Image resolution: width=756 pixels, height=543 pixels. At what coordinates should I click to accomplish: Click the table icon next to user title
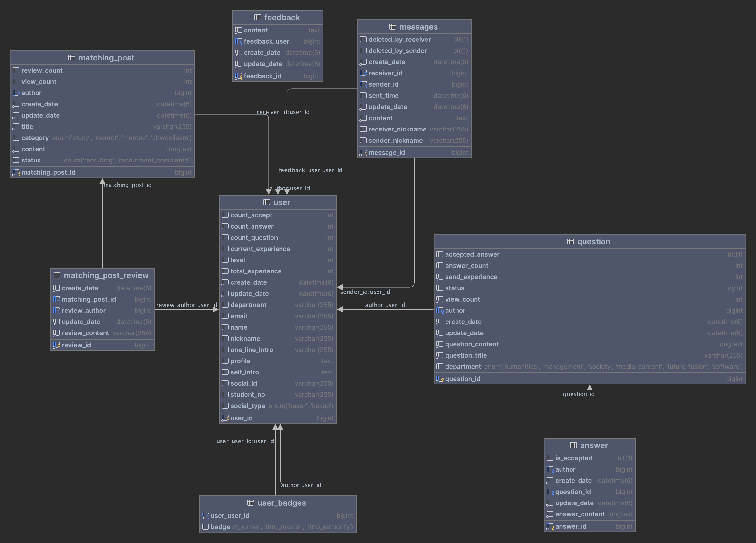point(266,202)
